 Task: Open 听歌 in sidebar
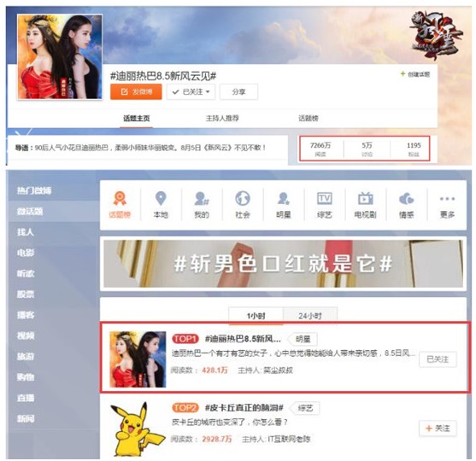[26, 273]
